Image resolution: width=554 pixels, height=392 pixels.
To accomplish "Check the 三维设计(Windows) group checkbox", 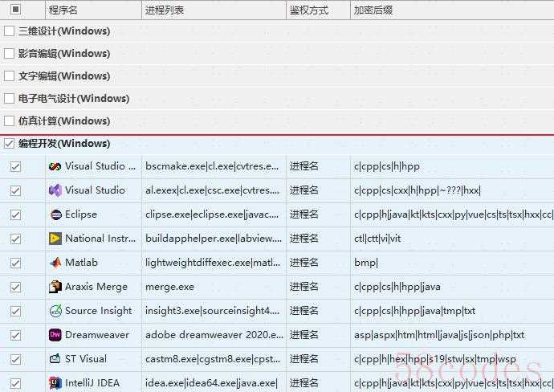I will click(9, 31).
